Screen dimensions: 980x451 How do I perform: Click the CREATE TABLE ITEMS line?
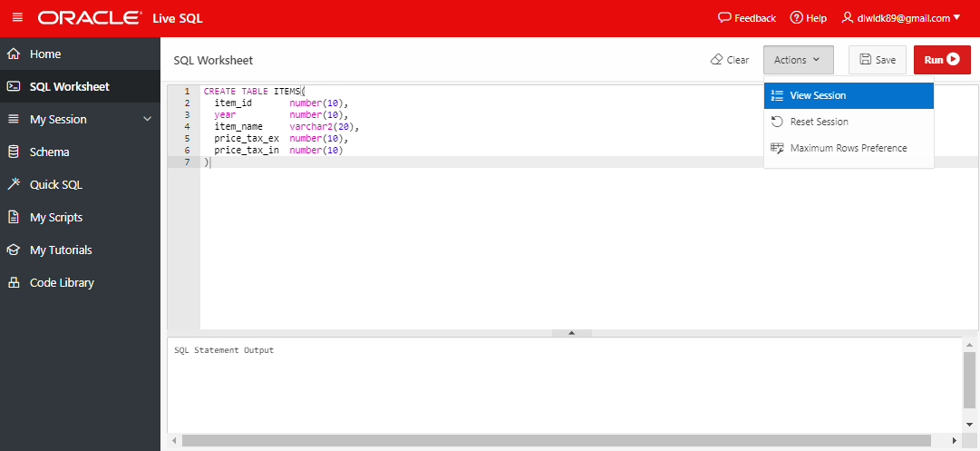255,92
